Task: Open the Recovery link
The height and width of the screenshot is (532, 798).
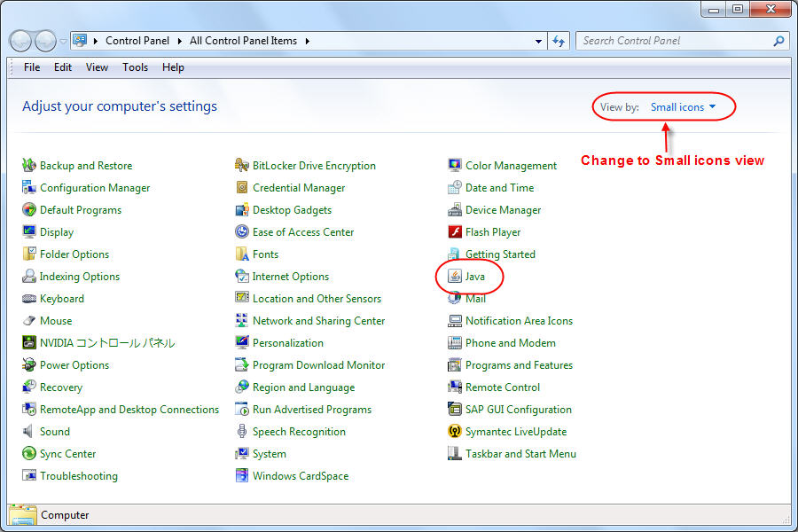Action: point(60,387)
